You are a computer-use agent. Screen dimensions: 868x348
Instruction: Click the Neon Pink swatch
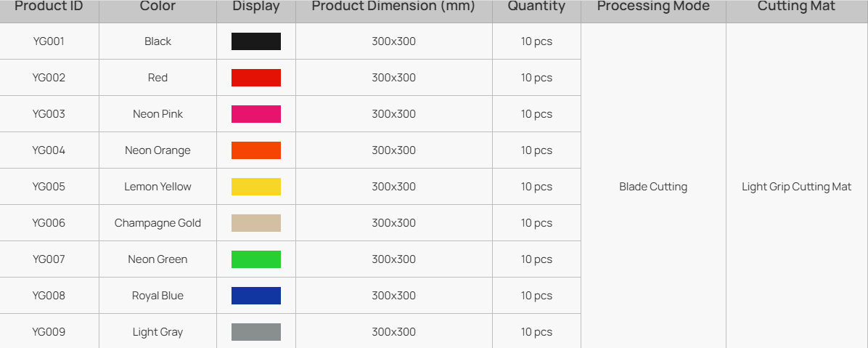255,114
